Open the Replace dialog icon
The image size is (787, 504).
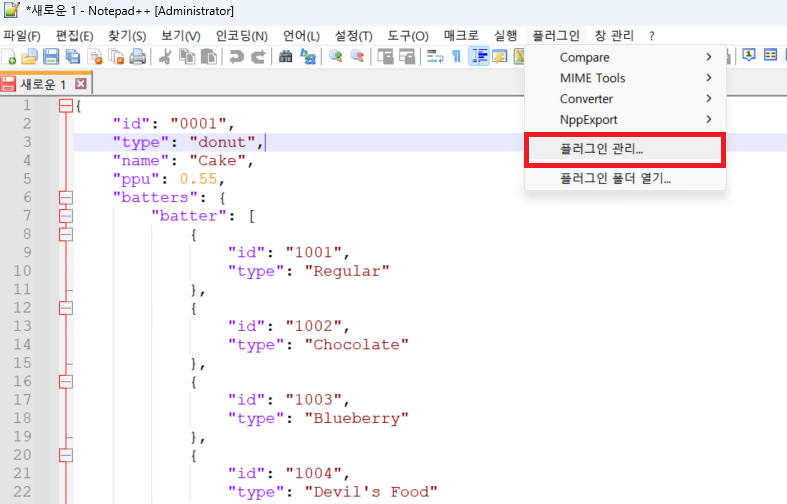308,56
